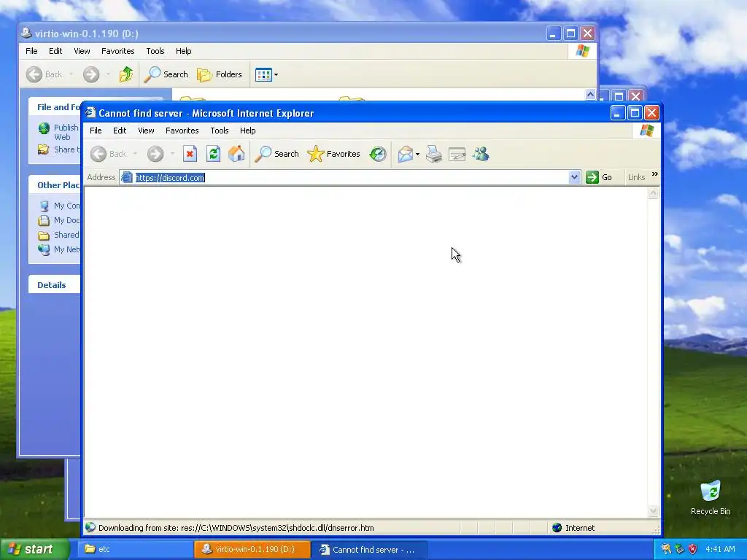Click the Share folder link in Explorer sidebar
The image size is (747, 560).
[58, 149]
